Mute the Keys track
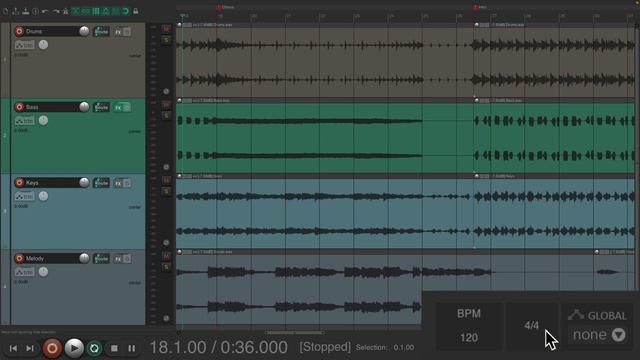The width and height of the screenshot is (640, 360). (x=166, y=180)
